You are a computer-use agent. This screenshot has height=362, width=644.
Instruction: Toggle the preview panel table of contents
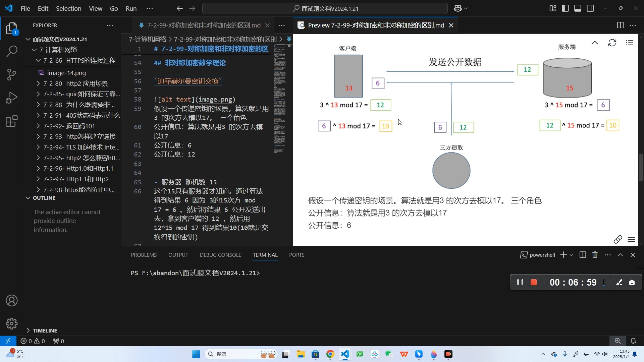tap(629, 43)
